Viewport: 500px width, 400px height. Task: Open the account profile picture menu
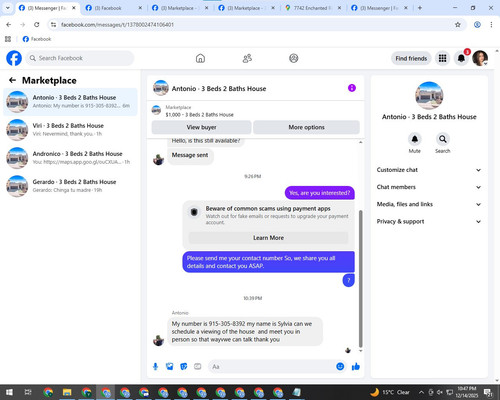click(480, 58)
